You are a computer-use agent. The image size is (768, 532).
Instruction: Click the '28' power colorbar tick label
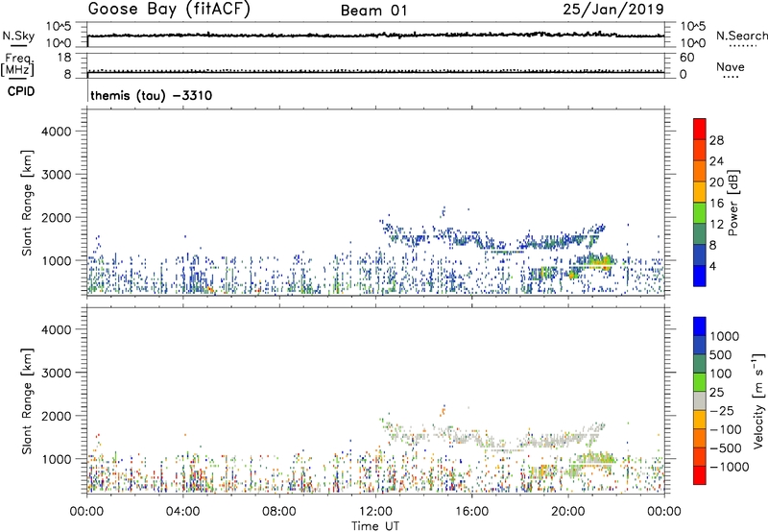coord(716,140)
